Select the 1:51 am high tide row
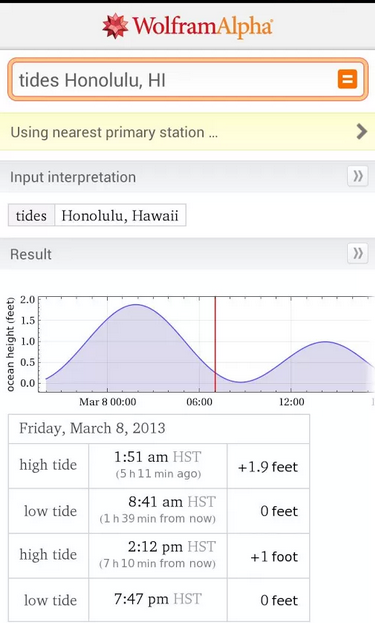The height and width of the screenshot is (623, 375). [159, 466]
